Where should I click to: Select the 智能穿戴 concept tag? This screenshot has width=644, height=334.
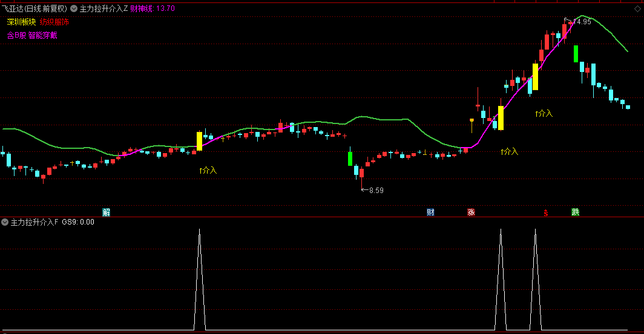click(43, 35)
